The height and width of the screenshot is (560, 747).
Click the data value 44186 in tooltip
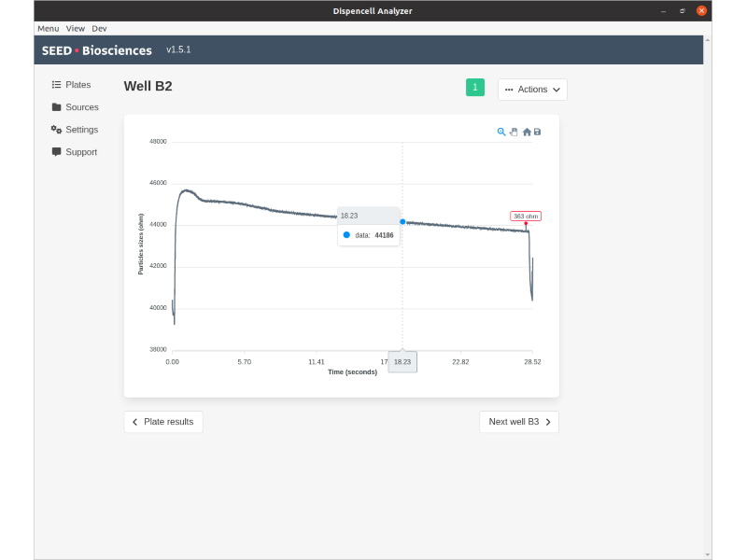pyautogui.click(x=384, y=235)
